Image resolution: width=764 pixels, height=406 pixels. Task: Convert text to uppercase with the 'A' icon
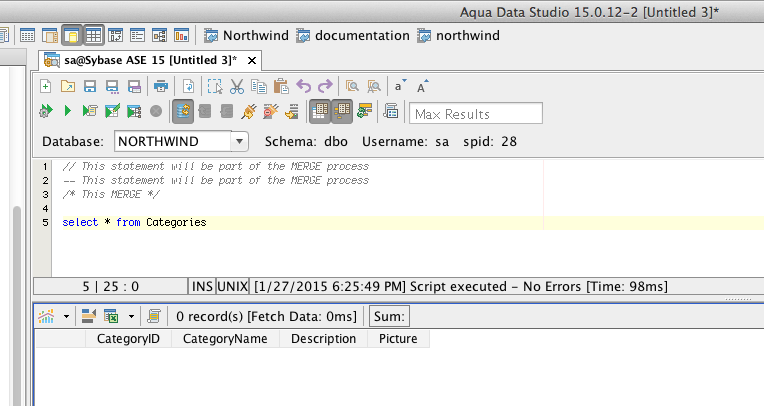422,86
